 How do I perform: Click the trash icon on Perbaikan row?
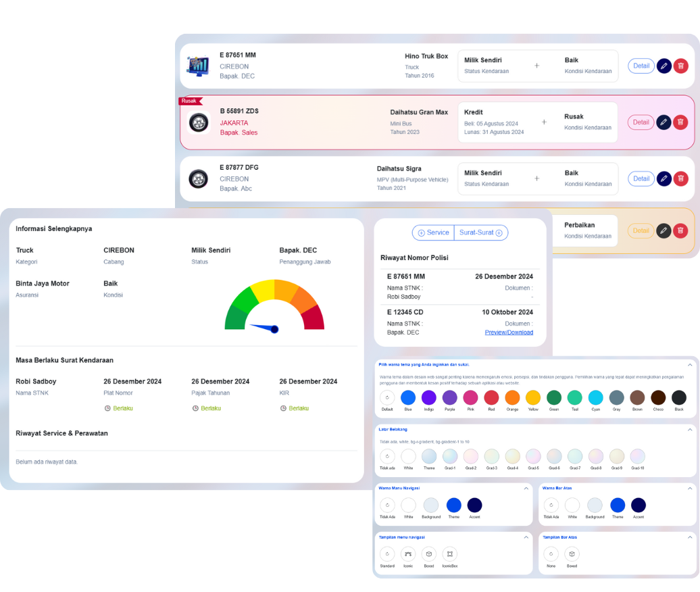tap(680, 230)
